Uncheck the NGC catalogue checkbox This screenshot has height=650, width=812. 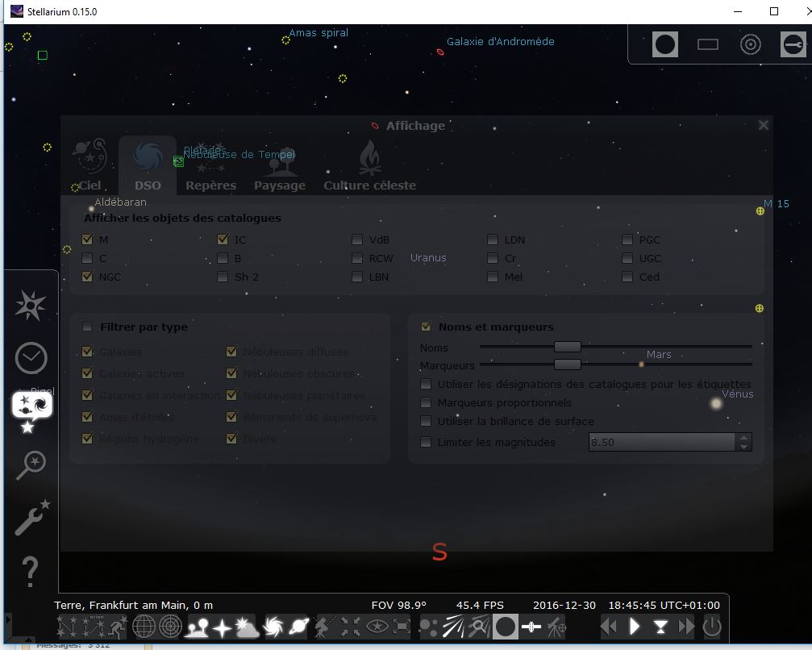pos(87,277)
